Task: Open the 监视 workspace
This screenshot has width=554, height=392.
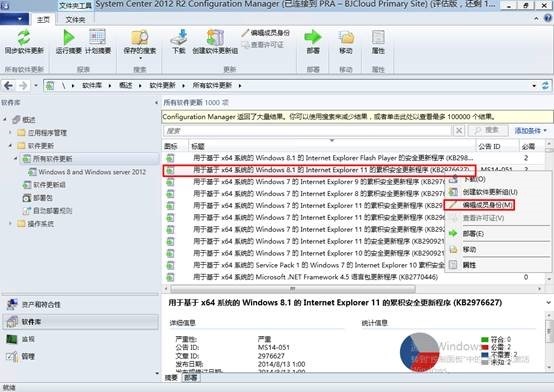Action: pyautogui.click(x=80, y=339)
